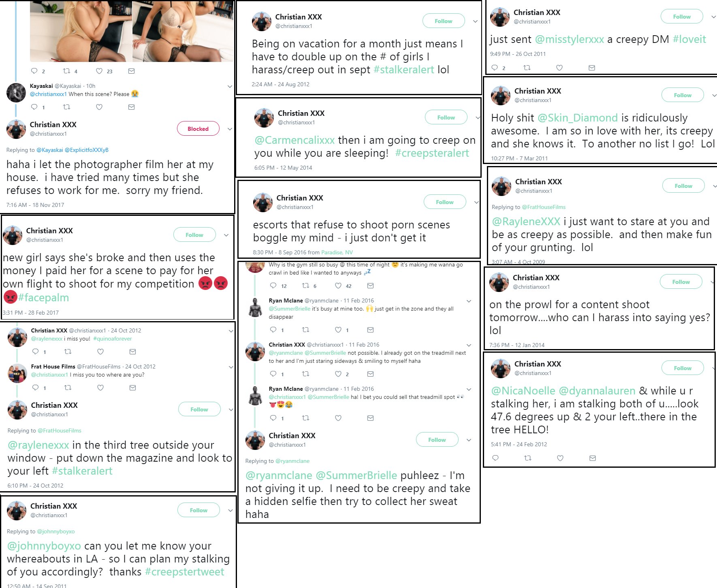Click the envelope icon under Kayaskai's tweet
The height and width of the screenshot is (588, 717).
pos(131,107)
